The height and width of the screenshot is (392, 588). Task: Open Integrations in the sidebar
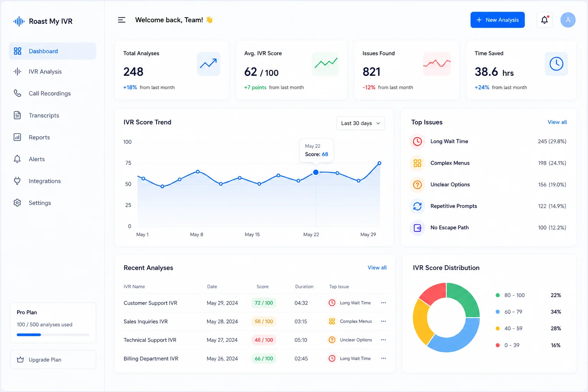point(52,181)
